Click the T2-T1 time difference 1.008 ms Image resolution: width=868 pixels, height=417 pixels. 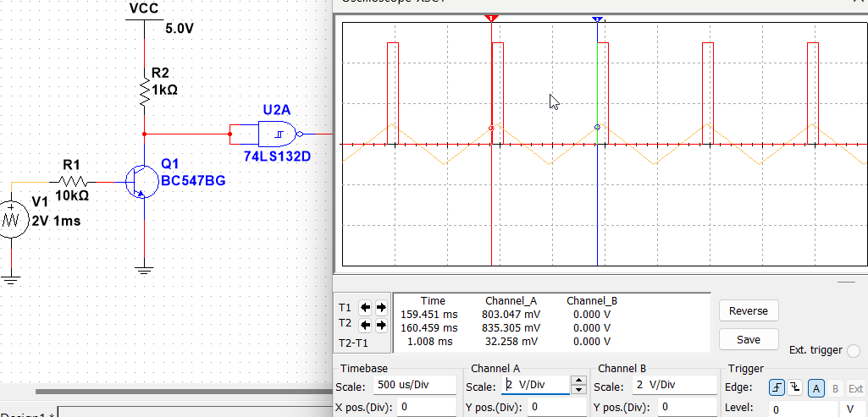tap(429, 342)
